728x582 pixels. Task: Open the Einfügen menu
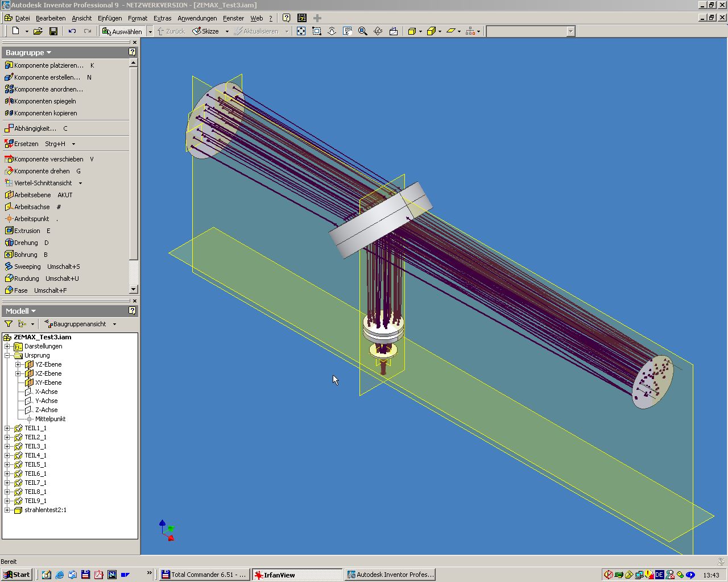(x=110, y=18)
